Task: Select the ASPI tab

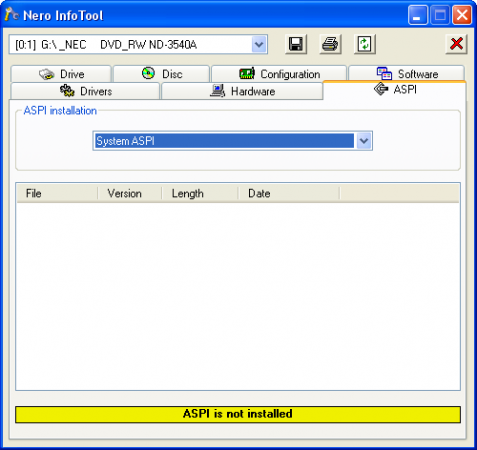Action: point(395,90)
